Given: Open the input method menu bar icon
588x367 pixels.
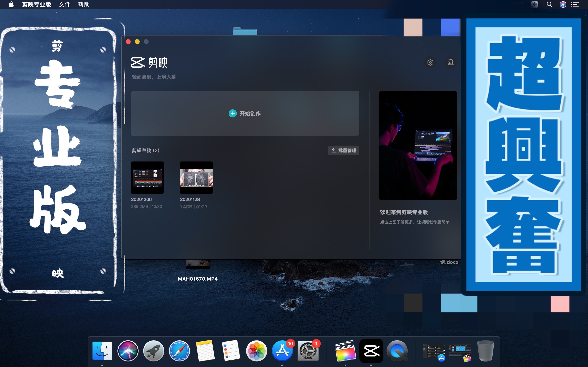Looking at the screenshot, I should pyautogui.click(x=534, y=5).
